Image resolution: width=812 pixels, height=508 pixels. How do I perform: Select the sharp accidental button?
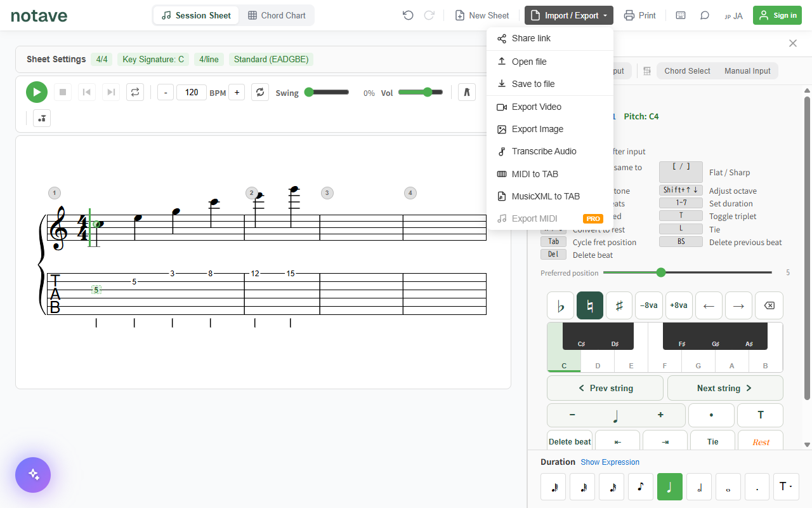coord(619,305)
